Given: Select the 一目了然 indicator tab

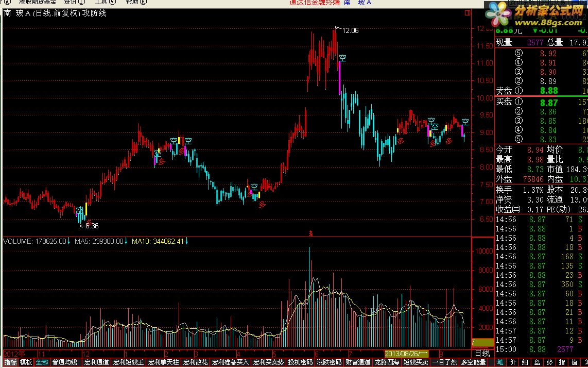Looking at the screenshot, I should click(x=444, y=363).
